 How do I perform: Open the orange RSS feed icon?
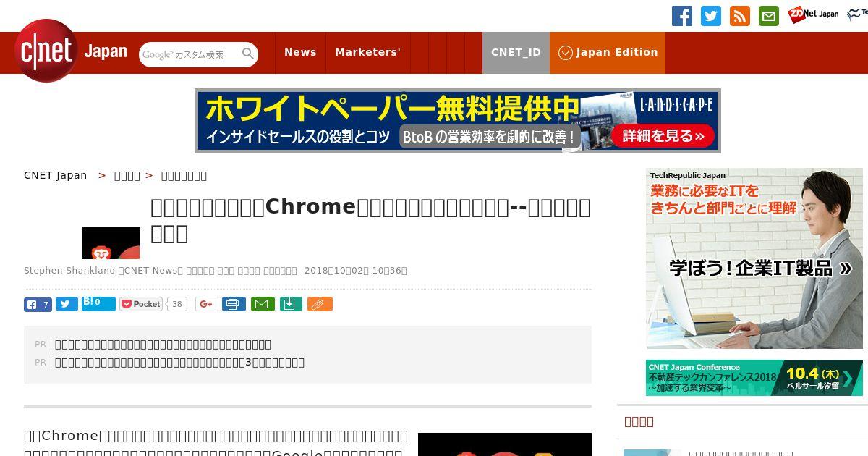pyautogui.click(x=740, y=16)
